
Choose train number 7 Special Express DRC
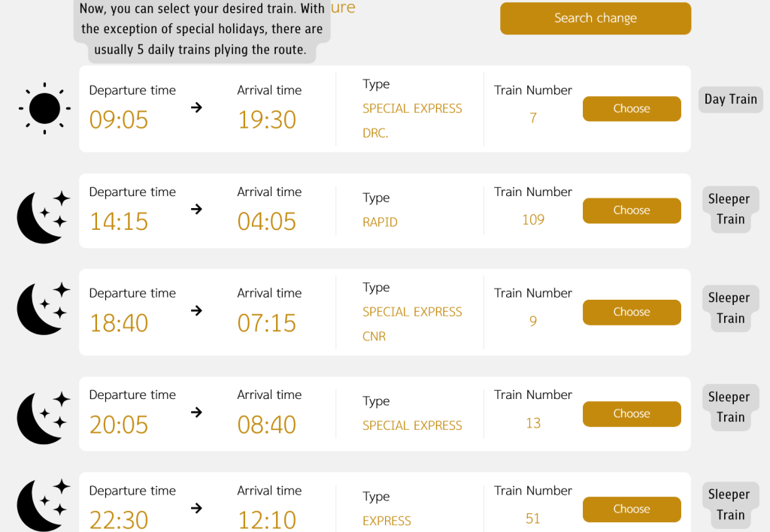(x=631, y=108)
